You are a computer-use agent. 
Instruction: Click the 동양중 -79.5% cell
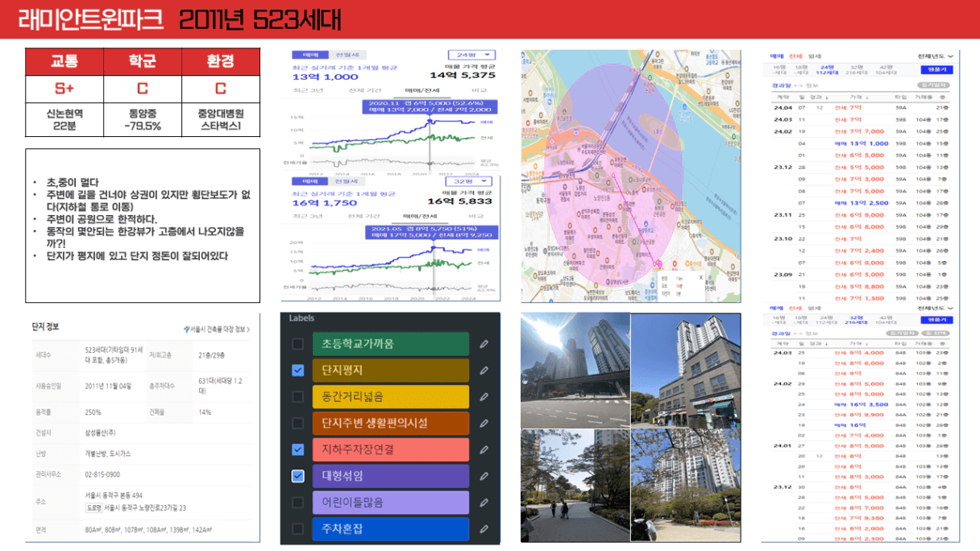point(142,120)
